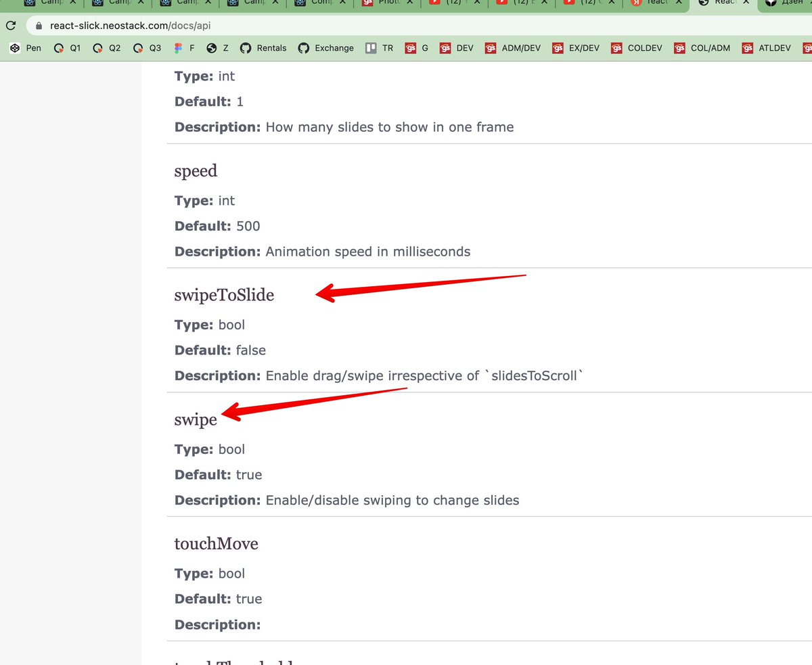
Task: Open the G bookmark in bookmarks bar
Action: [417, 48]
